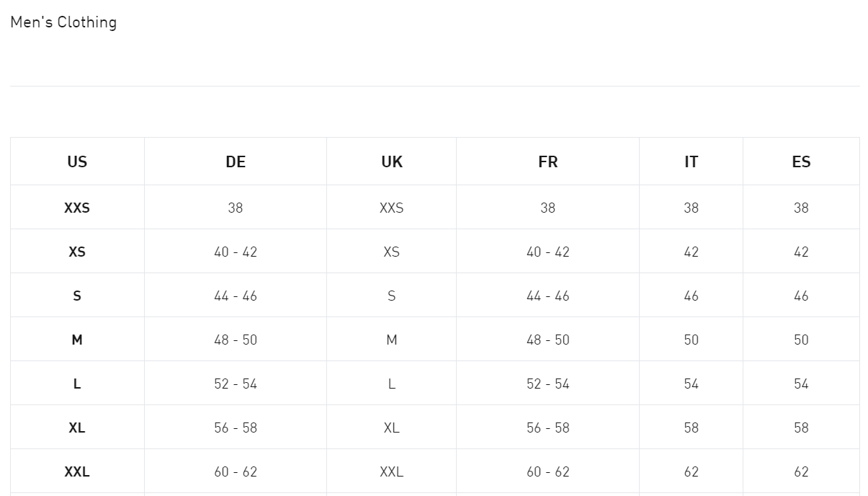Select the UK column S cell
This screenshot has width=868, height=496.
coord(392,296)
